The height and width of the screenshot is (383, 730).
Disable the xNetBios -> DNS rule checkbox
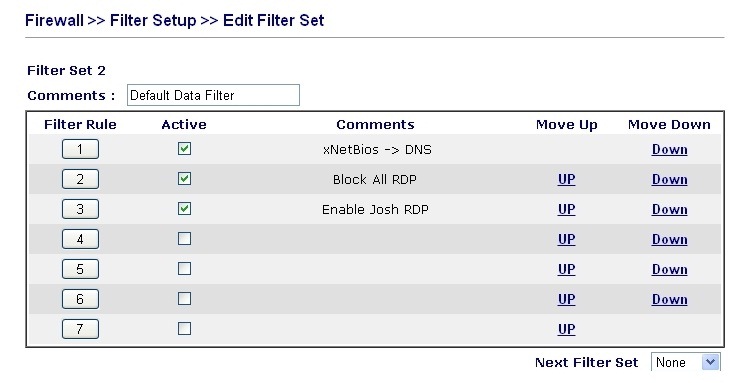184,148
